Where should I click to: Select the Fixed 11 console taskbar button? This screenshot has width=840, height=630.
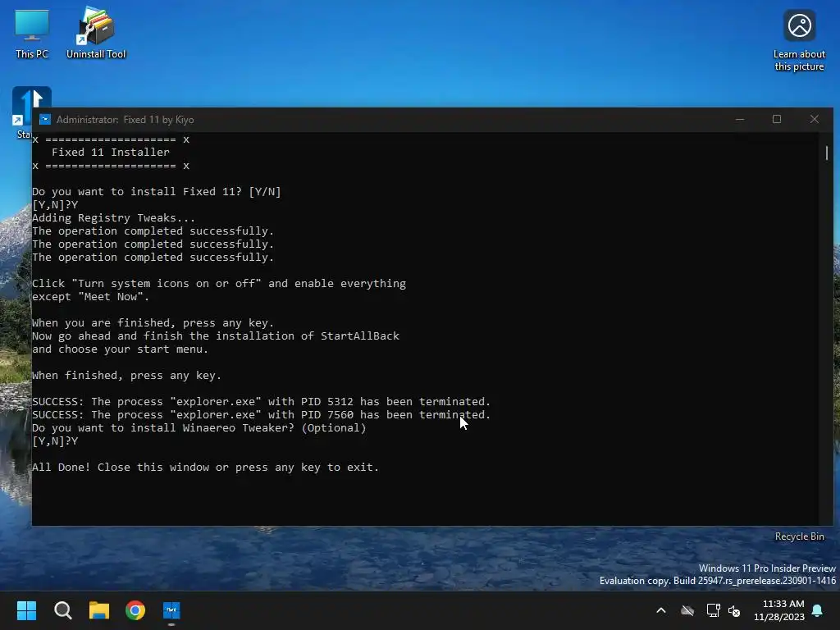tap(171, 610)
